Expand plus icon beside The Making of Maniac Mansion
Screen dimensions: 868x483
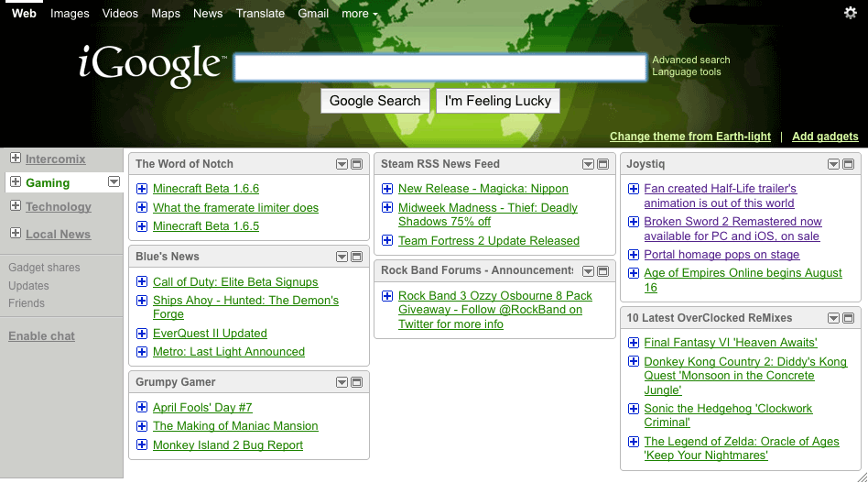142,426
